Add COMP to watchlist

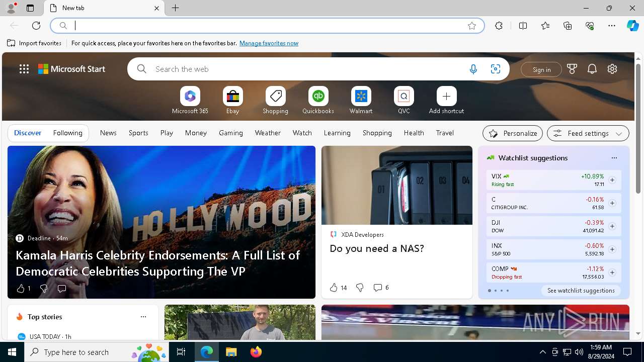[612, 273]
